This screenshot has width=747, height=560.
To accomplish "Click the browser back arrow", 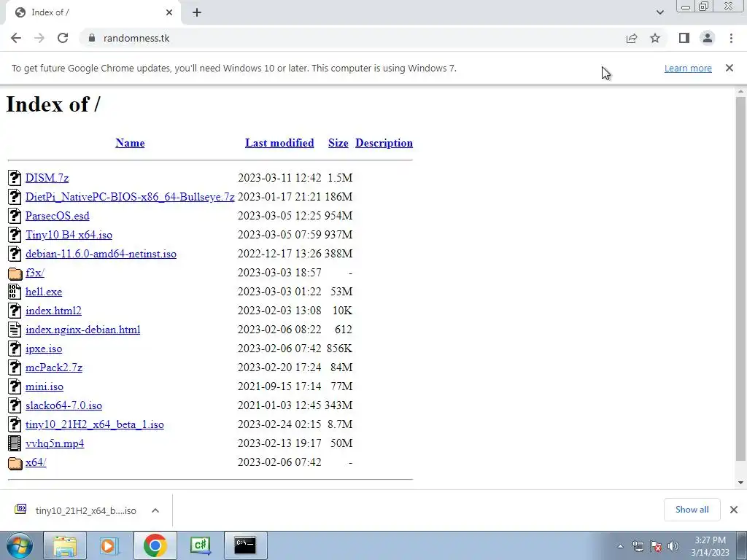I will tap(16, 38).
